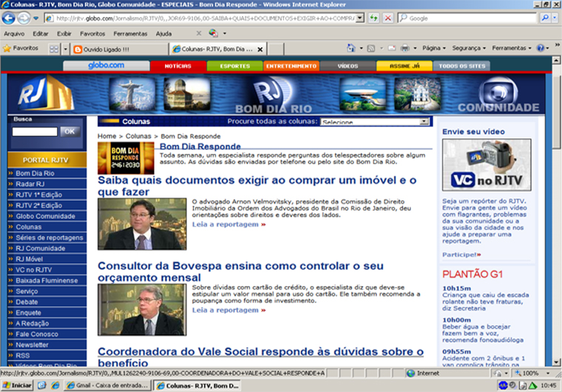Open the Segurança command bar dropdown
The height and width of the screenshot is (392, 562).
[469, 48]
